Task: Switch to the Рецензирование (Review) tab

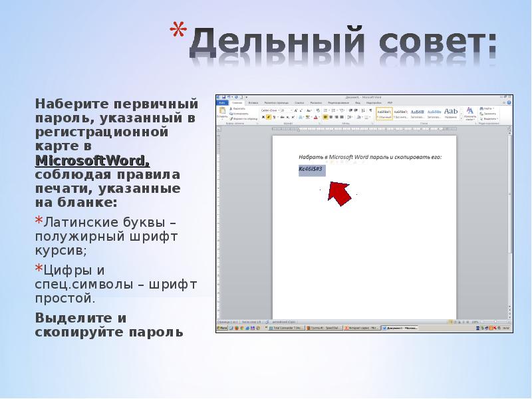Action: (x=338, y=103)
